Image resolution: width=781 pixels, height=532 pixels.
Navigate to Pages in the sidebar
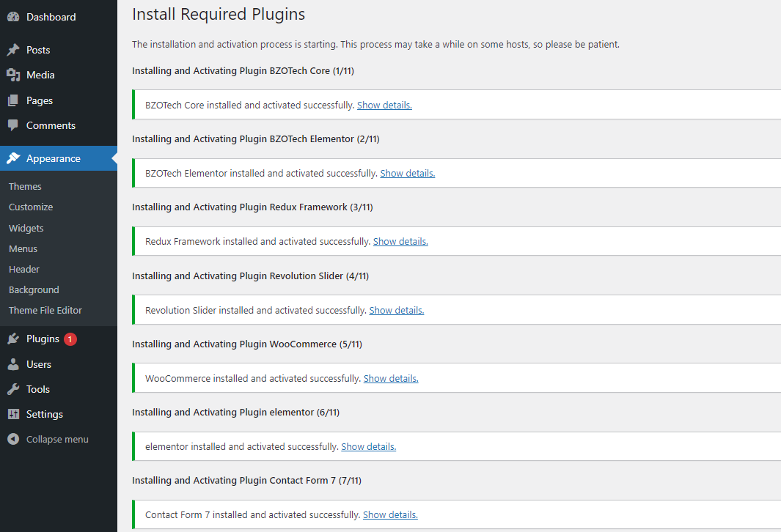40,100
